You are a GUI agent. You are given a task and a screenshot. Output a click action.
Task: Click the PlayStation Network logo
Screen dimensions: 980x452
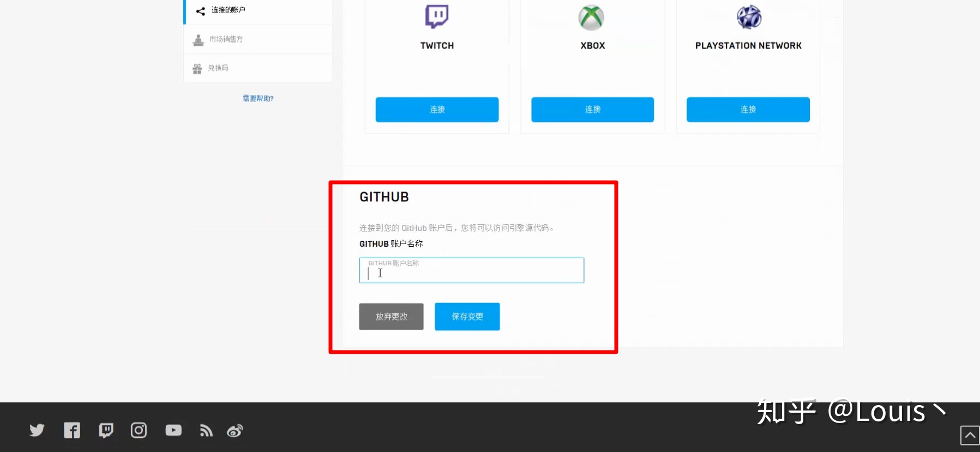click(749, 17)
